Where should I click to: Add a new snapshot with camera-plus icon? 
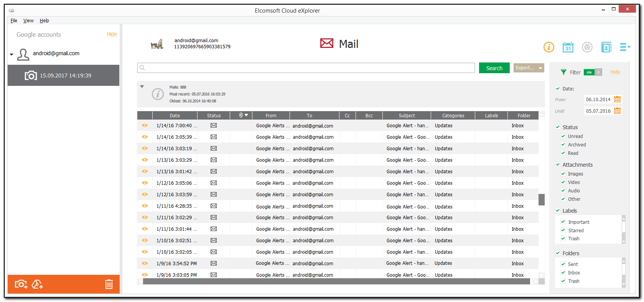click(21, 284)
